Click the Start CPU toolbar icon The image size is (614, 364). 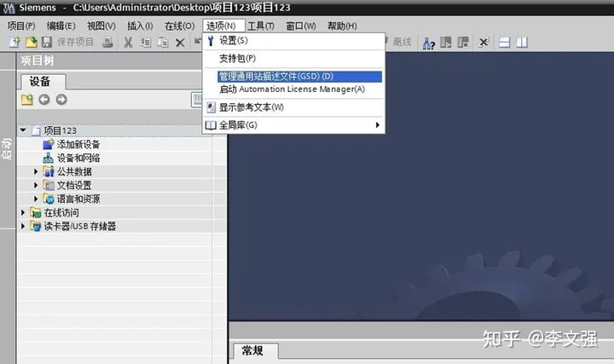[446, 42]
